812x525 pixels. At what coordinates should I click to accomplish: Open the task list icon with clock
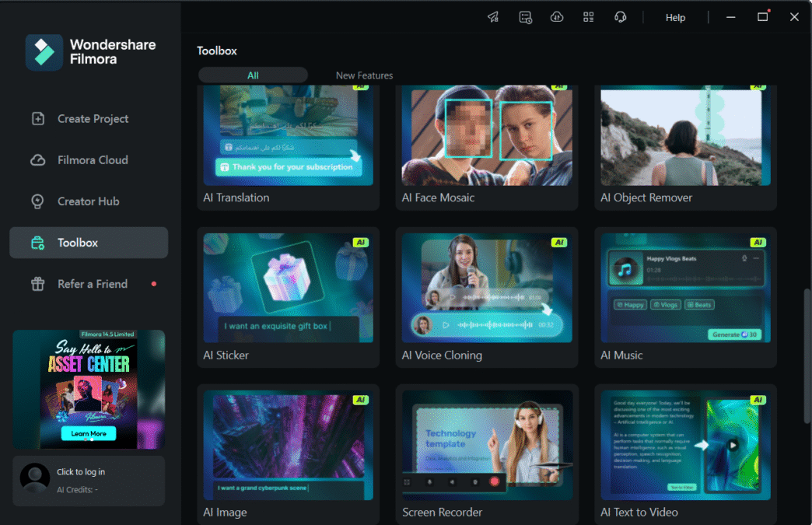point(525,17)
